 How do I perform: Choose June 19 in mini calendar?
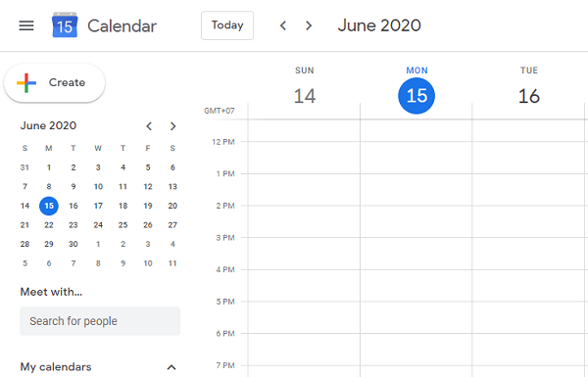pyautogui.click(x=148, y=206)
